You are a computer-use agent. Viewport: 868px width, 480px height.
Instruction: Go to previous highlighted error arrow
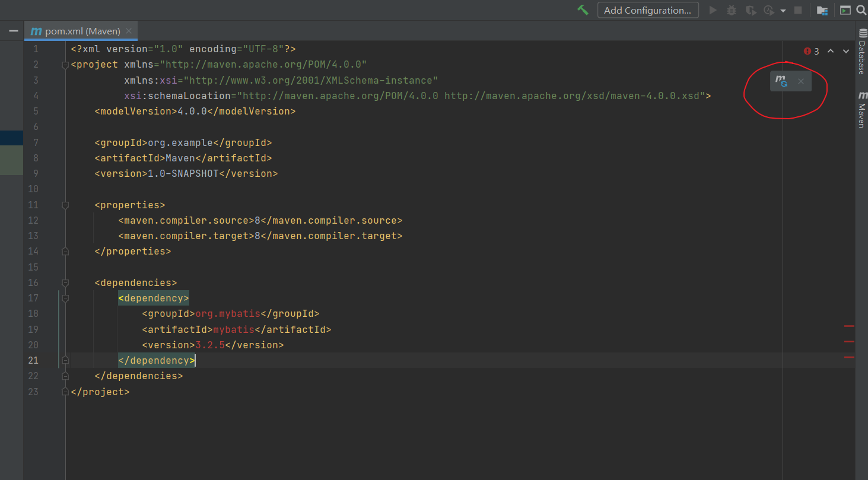(831, 52)
